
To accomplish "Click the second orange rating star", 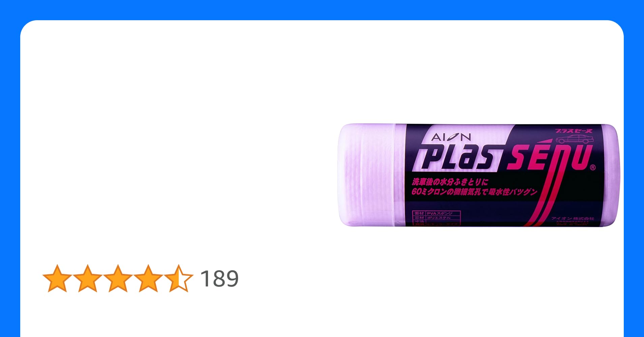I will coord(88,278).
